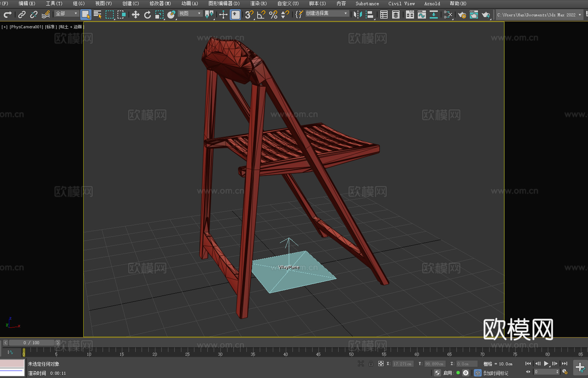588x378 pixels.
Task: Open Mini Curve Editor toggle icon
Action: (10, 352)
